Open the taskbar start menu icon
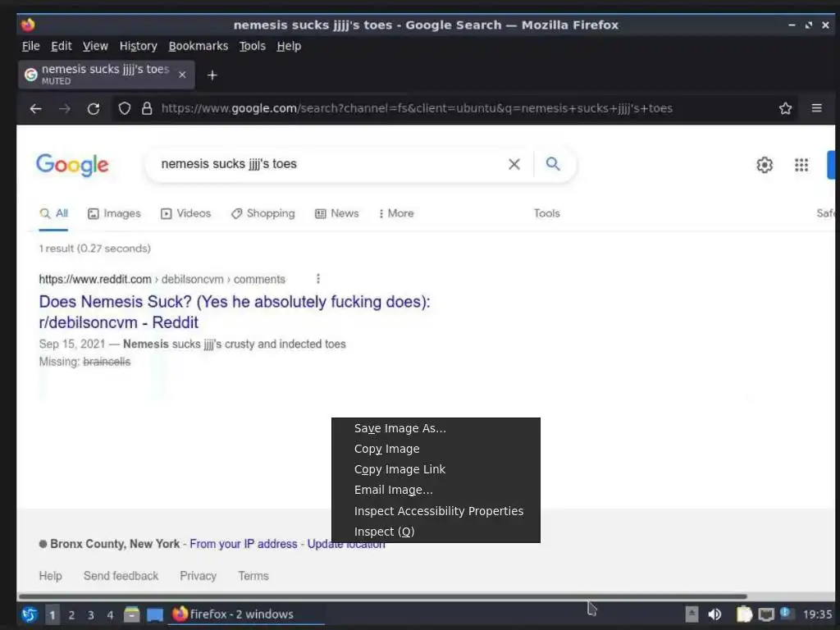 30,614
